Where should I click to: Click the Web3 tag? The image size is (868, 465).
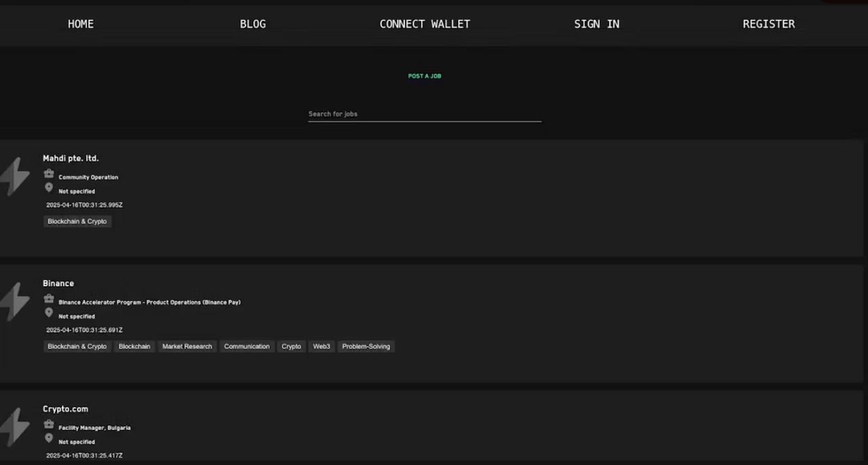point(321,346)
